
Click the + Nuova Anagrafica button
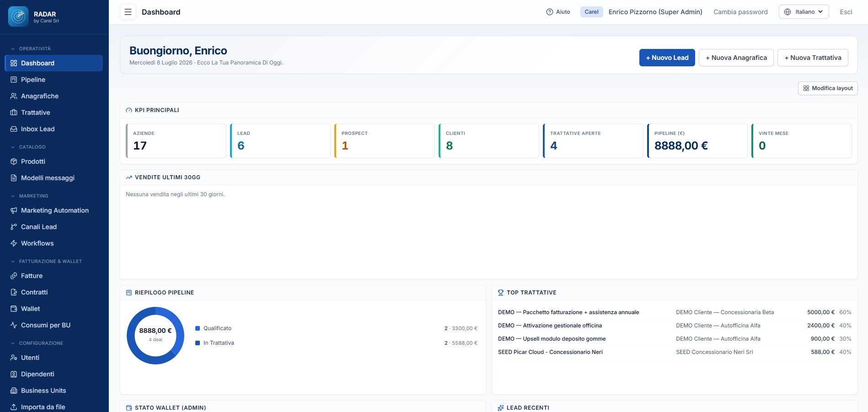point(736,58)
